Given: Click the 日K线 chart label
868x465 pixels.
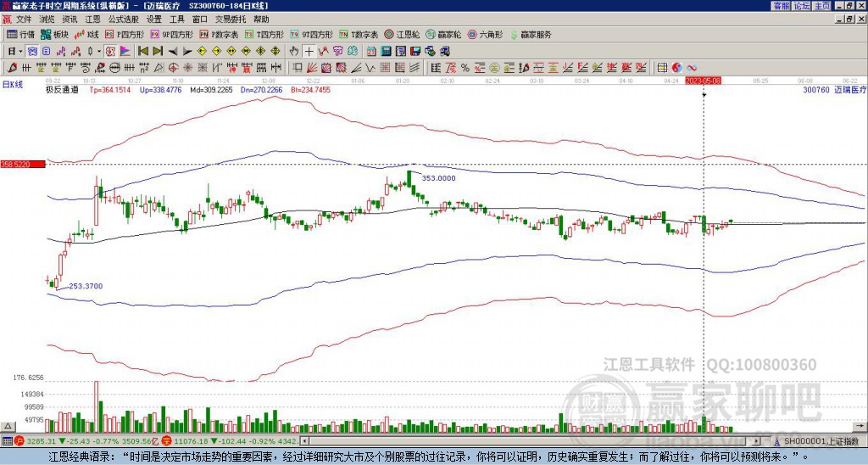Looking at the screenshot, I should (13, 84).
